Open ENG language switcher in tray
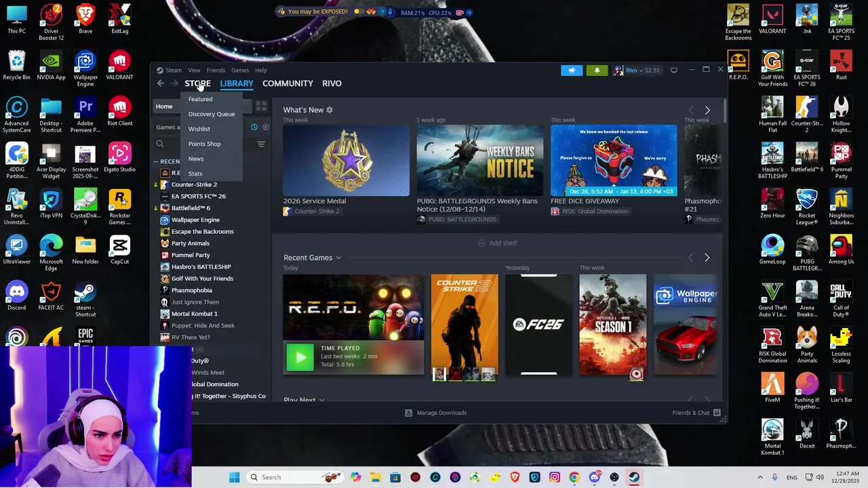The image size is (868, 488). coord(792,478)
